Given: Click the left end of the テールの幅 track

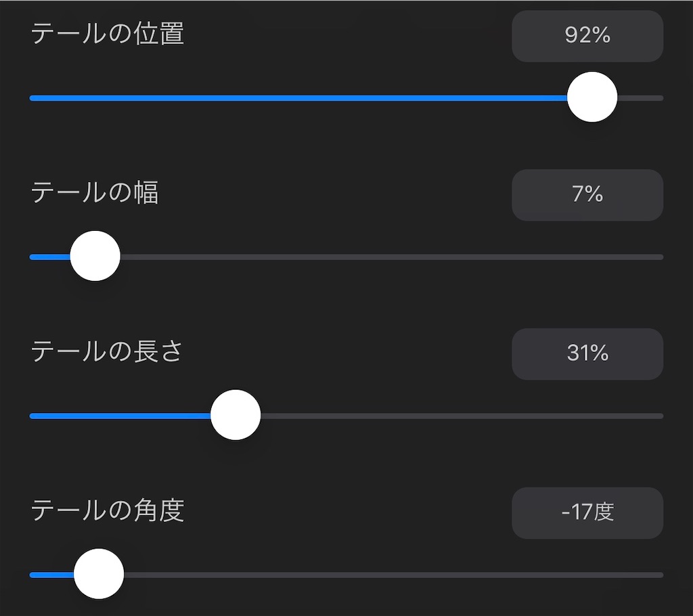Looking at the screenshot, I should 34,257.
